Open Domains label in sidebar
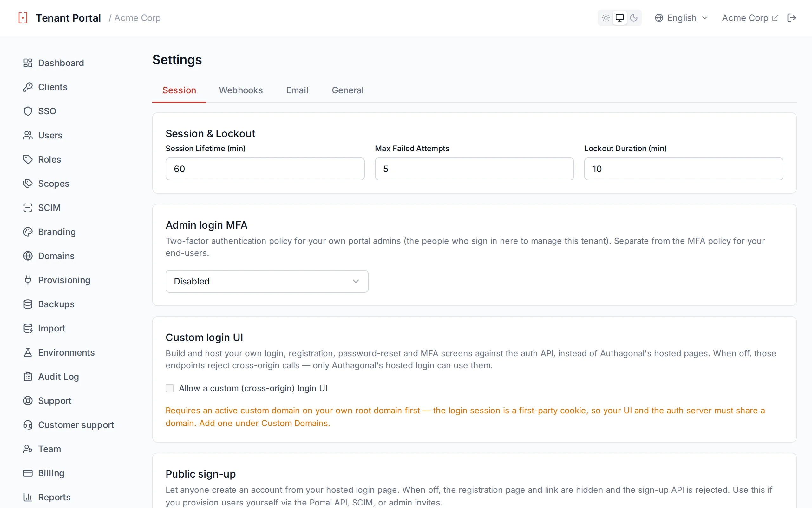812x508 pixels. point(56,256)
